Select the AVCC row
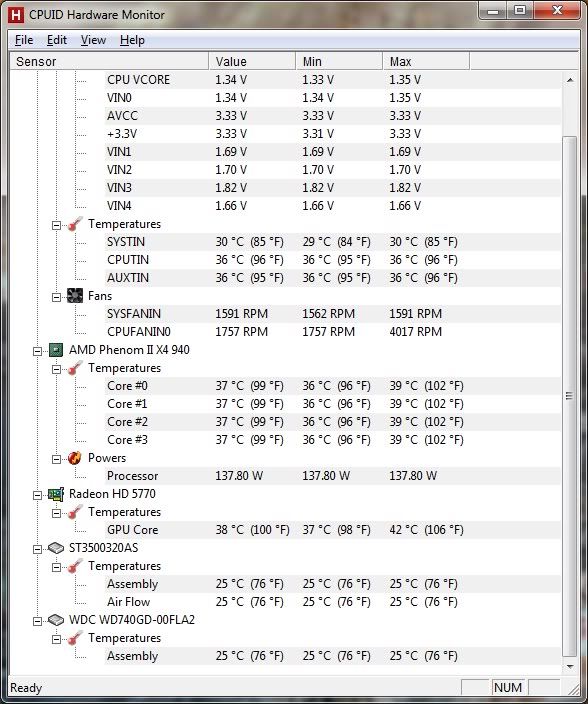The width and height of the screenshot is (588, 704). (x=332, y=115)
